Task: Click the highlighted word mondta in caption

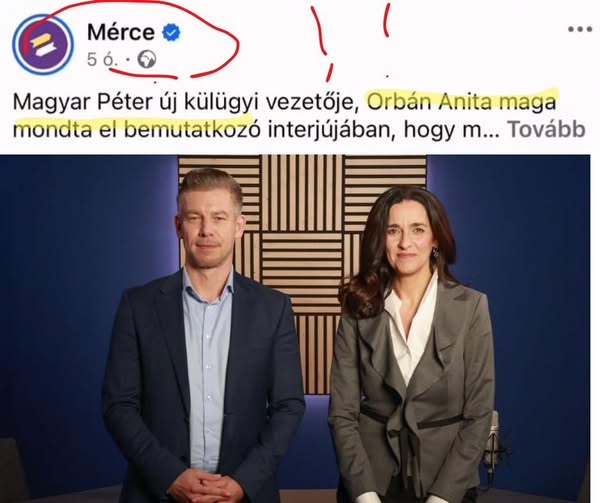Action: [x=53, y=130]
